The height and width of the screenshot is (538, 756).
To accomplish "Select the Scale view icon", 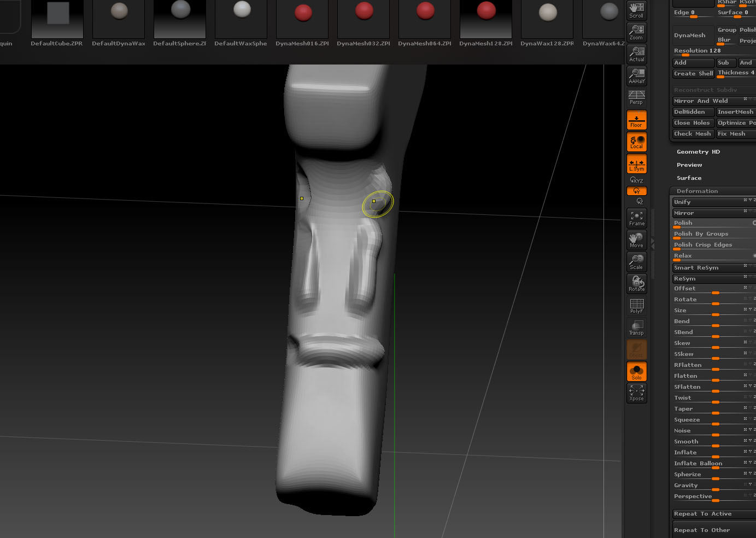I will [x=637, y=262].
